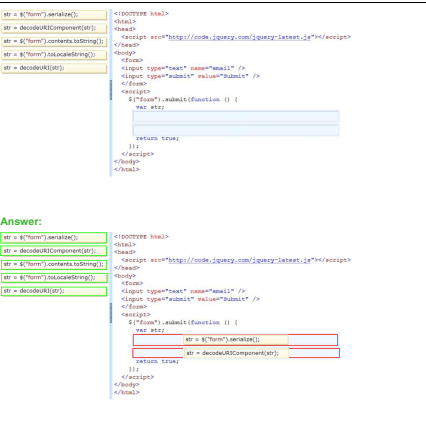The height and width of the screenshot is (425, 426).
Task: Click the serialize() snippet placed in the Answer code
Action: (x=236, y=340)
